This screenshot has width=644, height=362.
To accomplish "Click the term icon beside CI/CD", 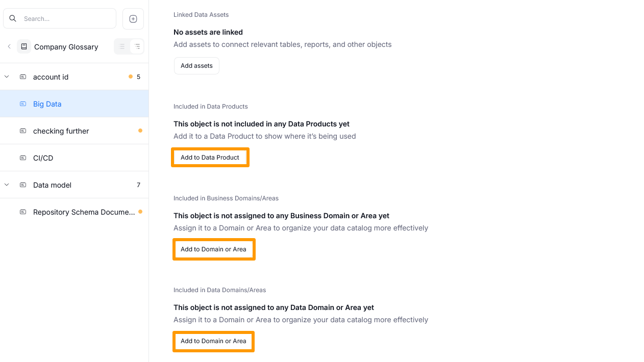I will [22, 158].
